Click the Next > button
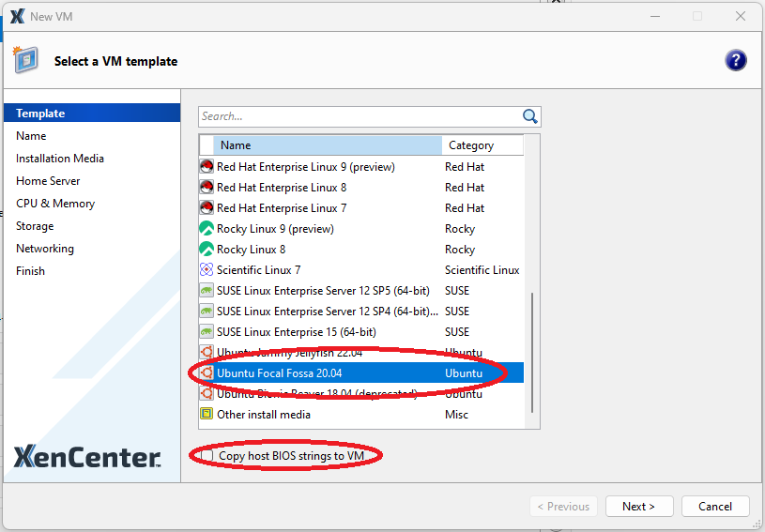 point(639,506)
